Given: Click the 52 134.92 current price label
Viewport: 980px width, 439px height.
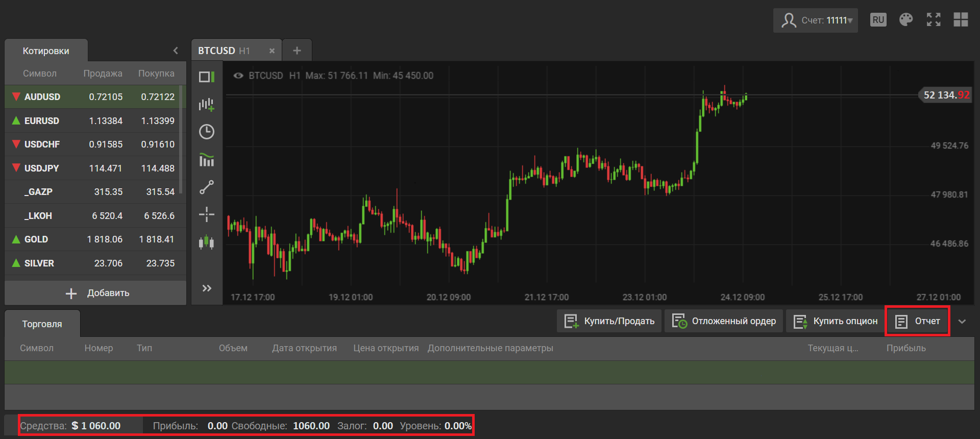Looking at the screenshot, I should pyautogui.click(x=946, y=95).
